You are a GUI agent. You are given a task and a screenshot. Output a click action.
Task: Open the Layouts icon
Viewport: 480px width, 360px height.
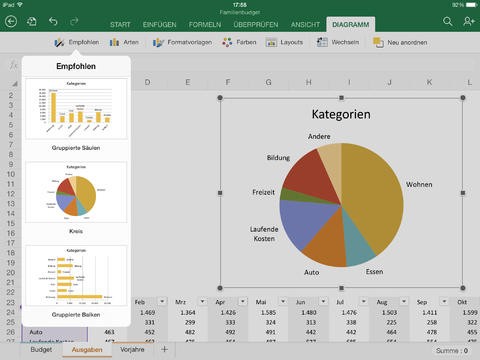tap(271, 42)
